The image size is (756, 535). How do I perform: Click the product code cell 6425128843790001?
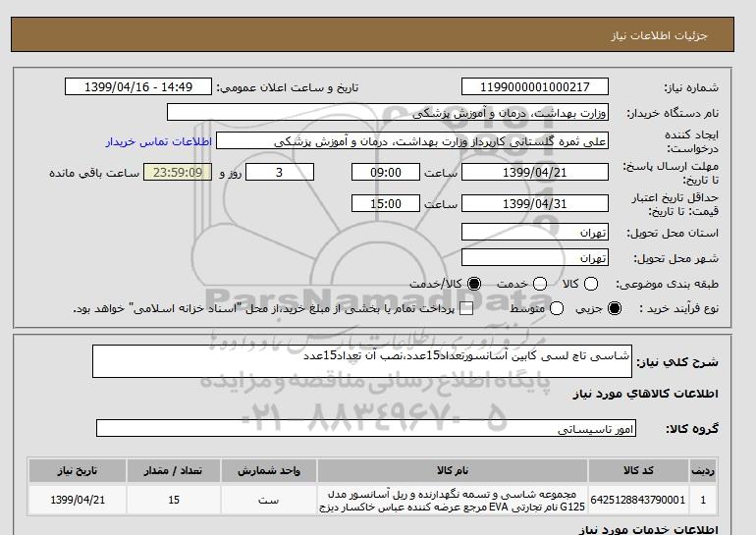click(x=638, y=500)
